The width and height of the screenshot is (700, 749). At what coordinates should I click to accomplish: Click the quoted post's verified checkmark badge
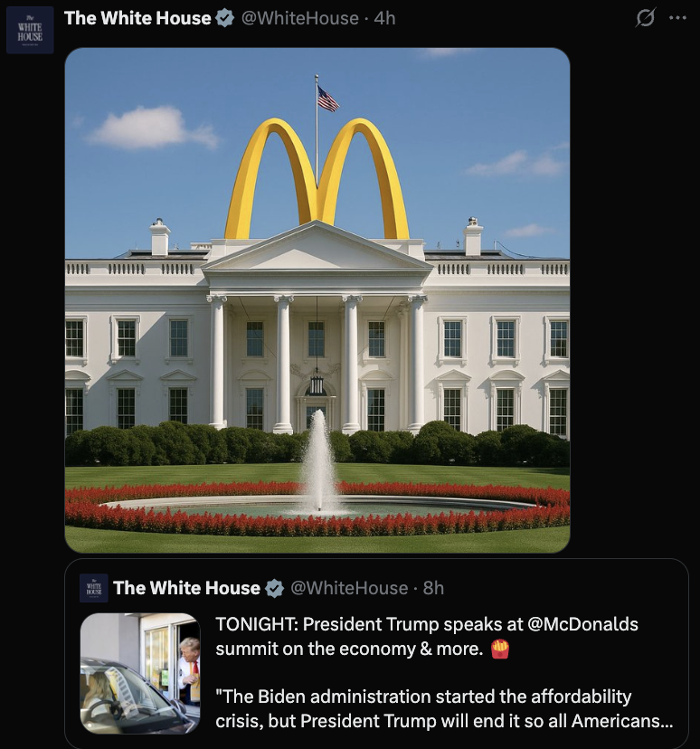[x=274, y=588]
